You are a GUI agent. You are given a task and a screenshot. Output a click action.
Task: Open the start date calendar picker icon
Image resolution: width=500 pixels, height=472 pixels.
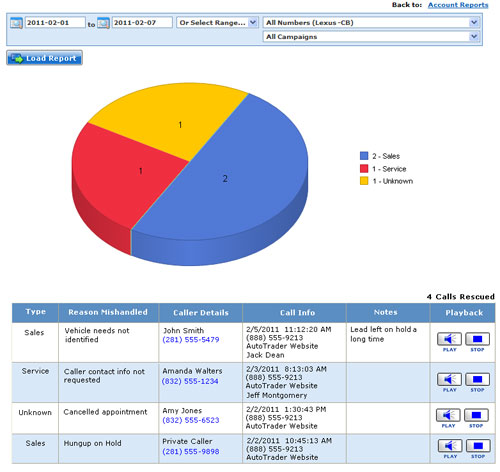point(16,23)
